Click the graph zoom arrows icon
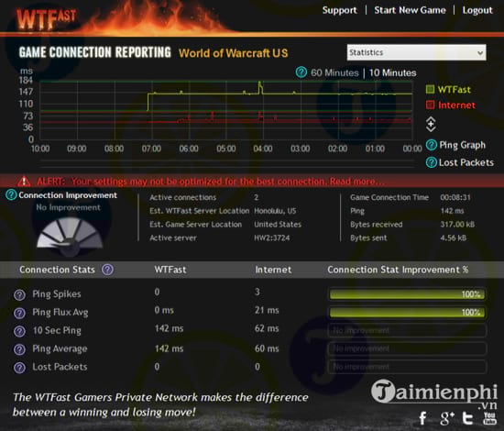 431,124
